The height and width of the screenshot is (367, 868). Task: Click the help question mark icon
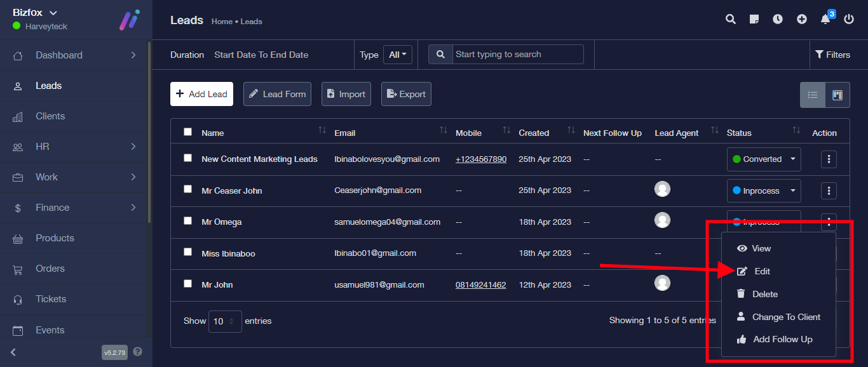(x=138, y=352)
